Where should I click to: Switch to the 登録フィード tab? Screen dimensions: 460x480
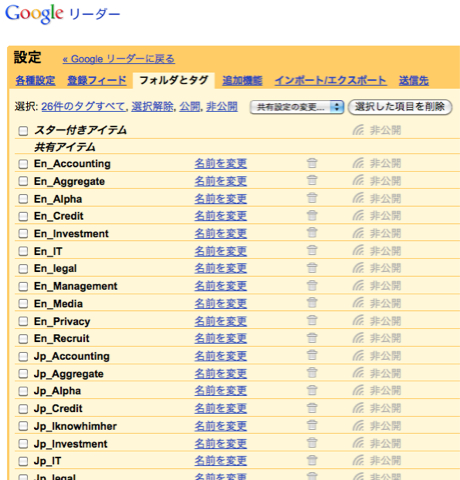(97, 80)
